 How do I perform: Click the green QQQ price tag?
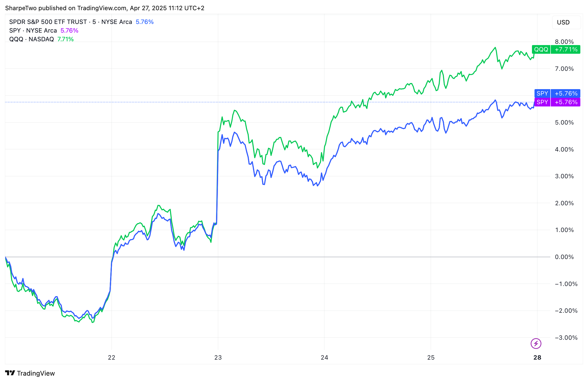tap(541, 49)
